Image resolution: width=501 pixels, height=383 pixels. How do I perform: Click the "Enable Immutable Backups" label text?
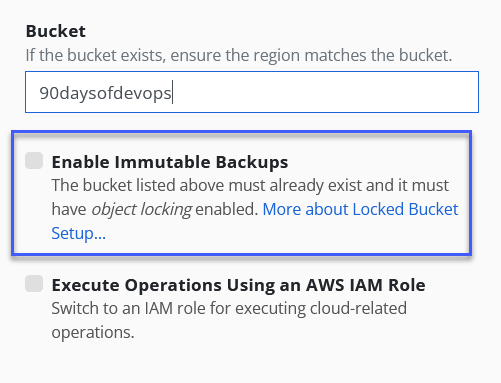170,162
